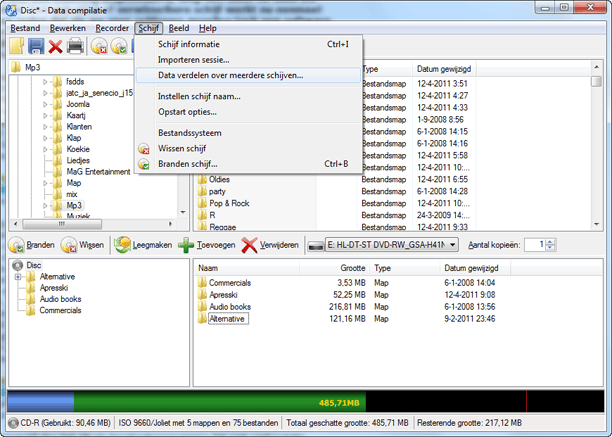Open the Help menu
The width and height of the screenshot is (612, 437).
(x=208, y=28)
